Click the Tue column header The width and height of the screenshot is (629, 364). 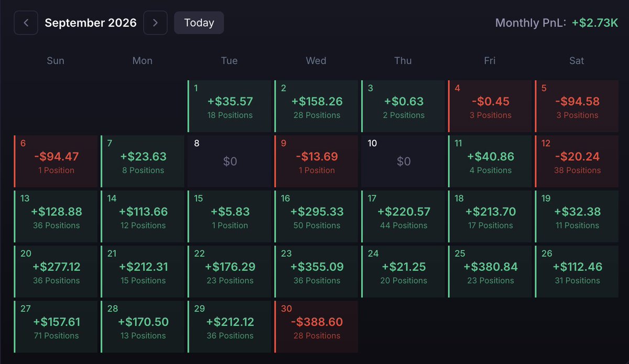(x=229, y=61)
